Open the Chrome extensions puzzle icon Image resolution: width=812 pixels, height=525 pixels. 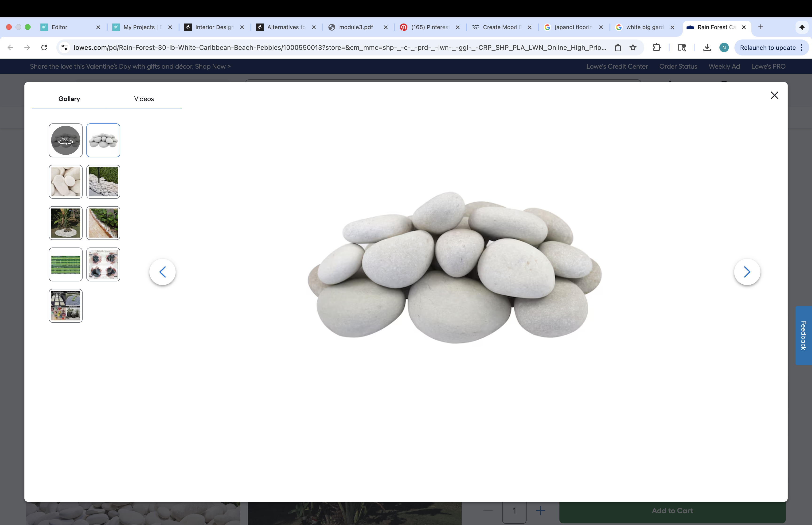(656, 47)
